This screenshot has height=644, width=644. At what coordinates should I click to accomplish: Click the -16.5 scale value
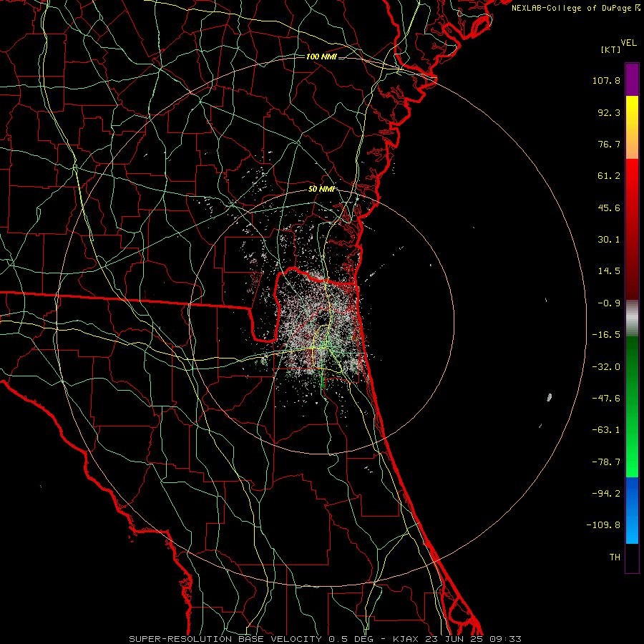606,335
